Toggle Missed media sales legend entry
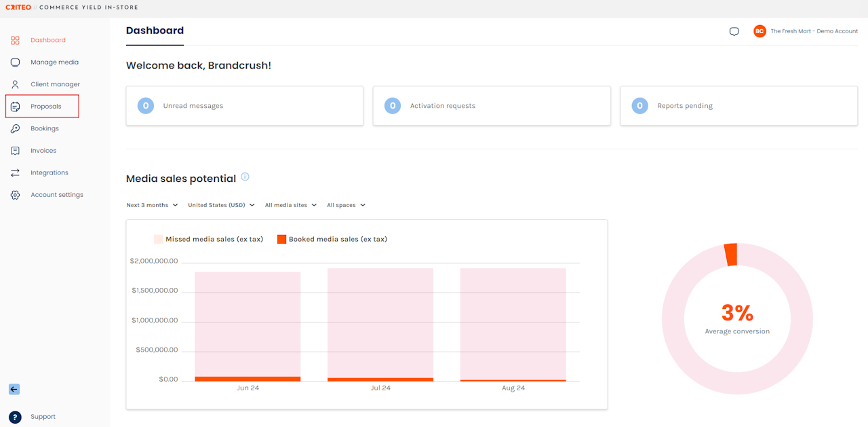Screen dimensions: 868x427 pos(209,239)
